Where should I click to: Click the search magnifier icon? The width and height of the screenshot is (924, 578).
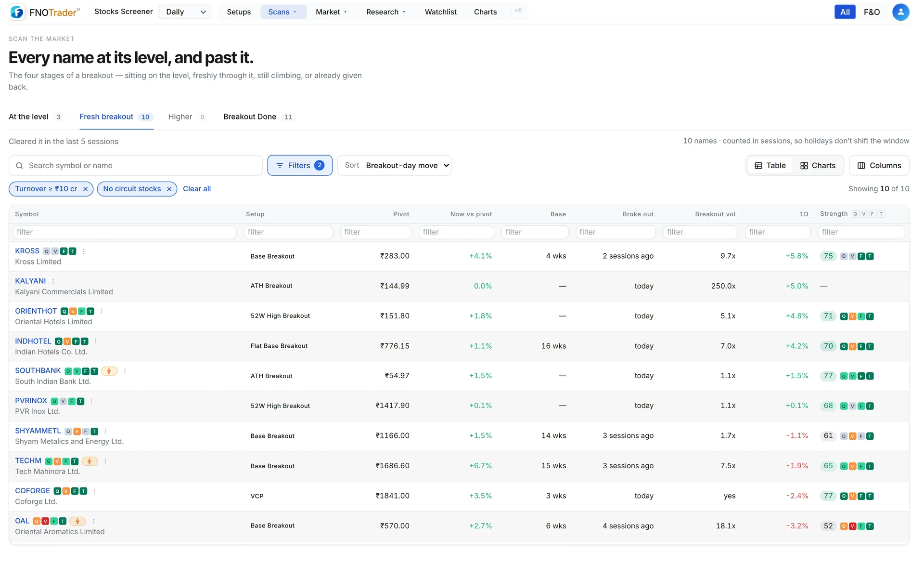tap(19, 166)
